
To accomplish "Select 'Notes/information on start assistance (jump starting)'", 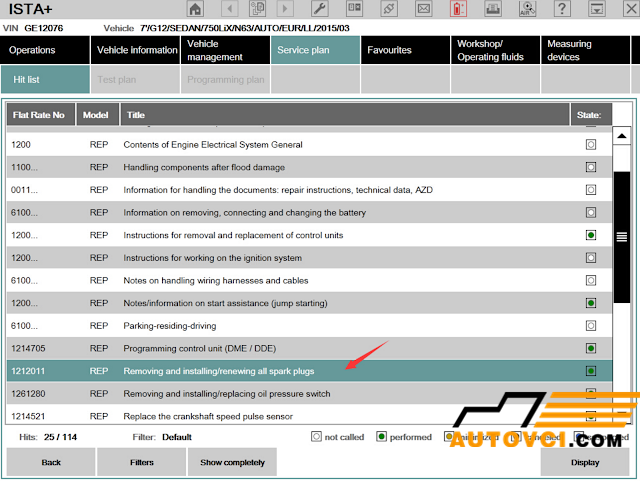I will coord(309,303).
